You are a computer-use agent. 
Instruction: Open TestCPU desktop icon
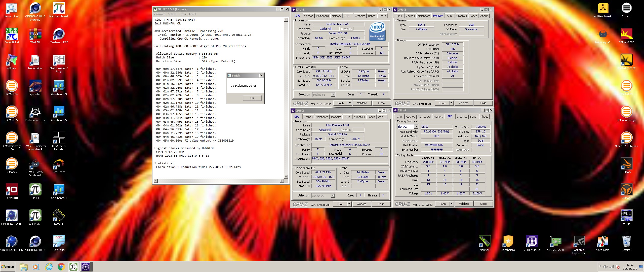pos(59,217)
